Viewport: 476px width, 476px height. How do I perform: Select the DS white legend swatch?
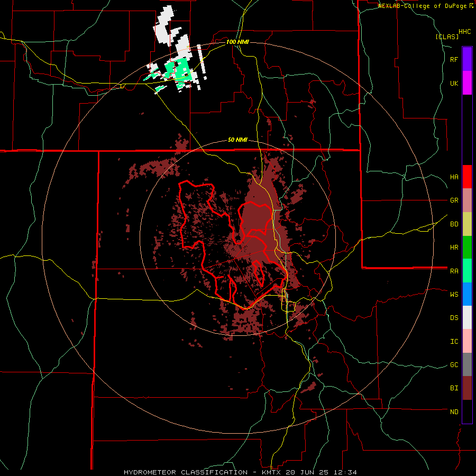(x=467, y=317)
